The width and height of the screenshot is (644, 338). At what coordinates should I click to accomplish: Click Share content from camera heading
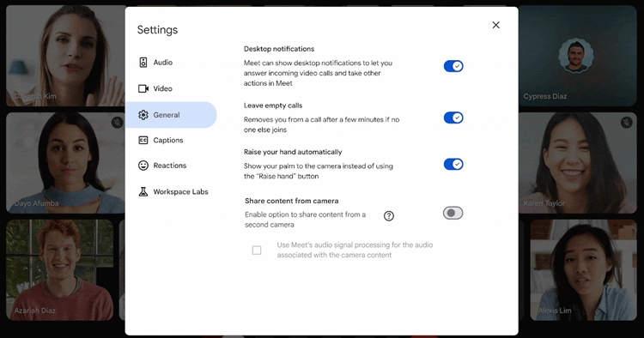point(292,201)
